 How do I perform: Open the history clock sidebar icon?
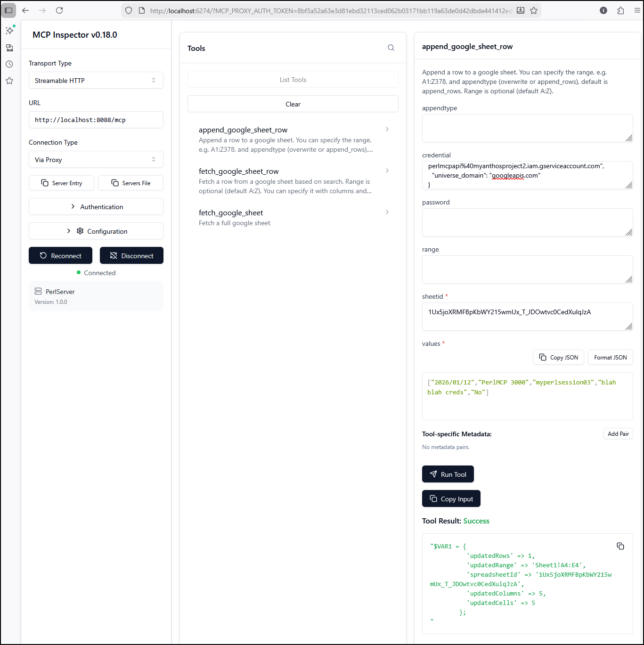pos(9,64)
